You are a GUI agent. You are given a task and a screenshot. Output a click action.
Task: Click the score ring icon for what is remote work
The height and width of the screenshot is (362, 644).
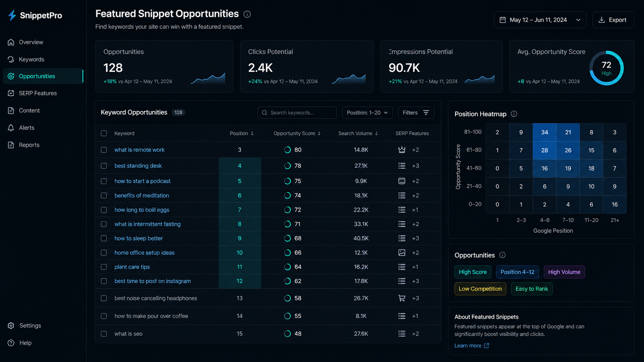(287, 150)
